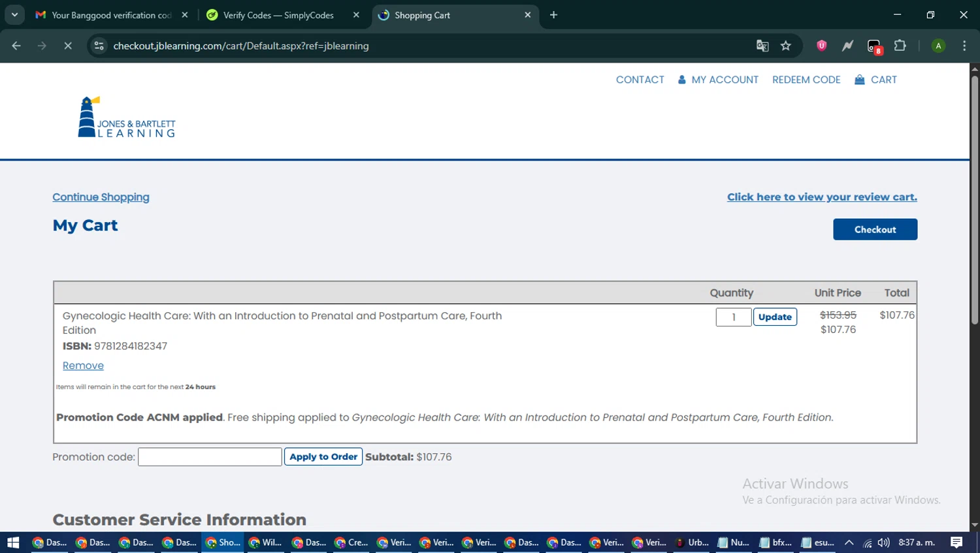Apply to Order the promotion code
Viewport: 980px width, 553px height.
(x=323, y=456)
